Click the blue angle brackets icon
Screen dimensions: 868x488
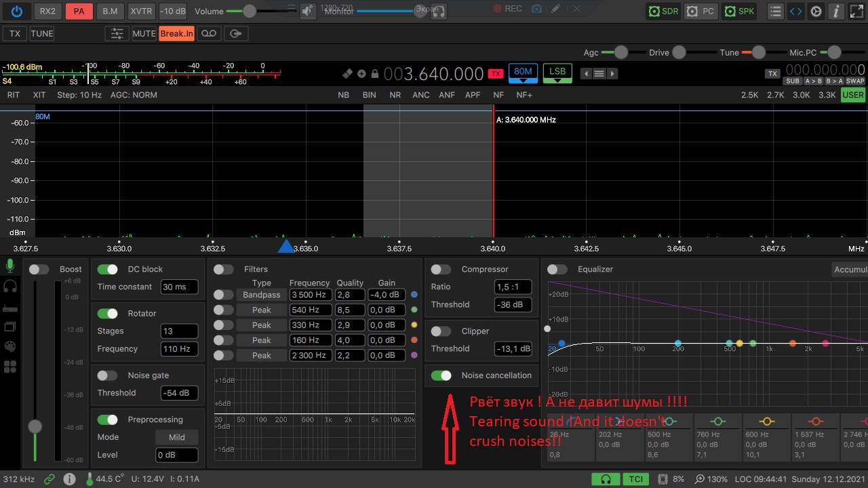[795, 12]
